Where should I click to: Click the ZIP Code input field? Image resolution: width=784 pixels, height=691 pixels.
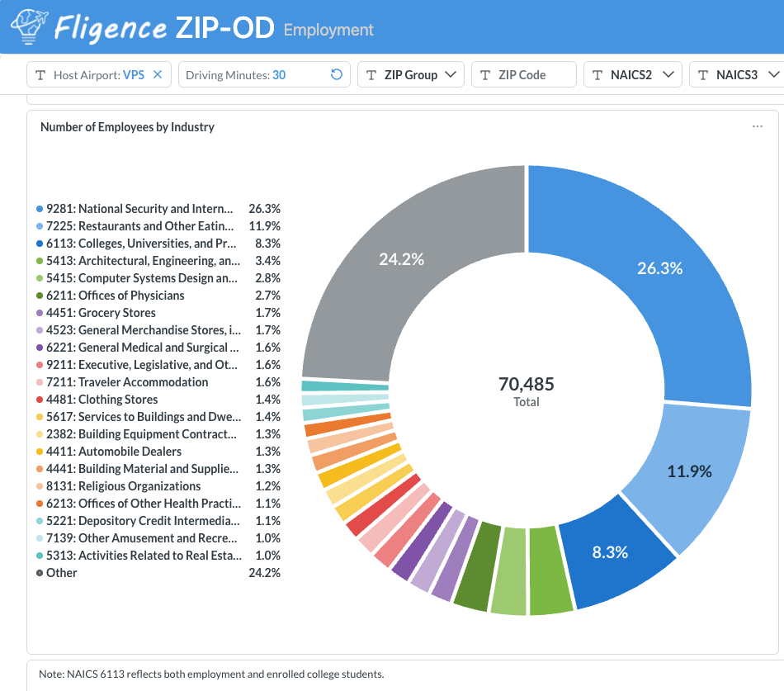(x=524, y=74)
